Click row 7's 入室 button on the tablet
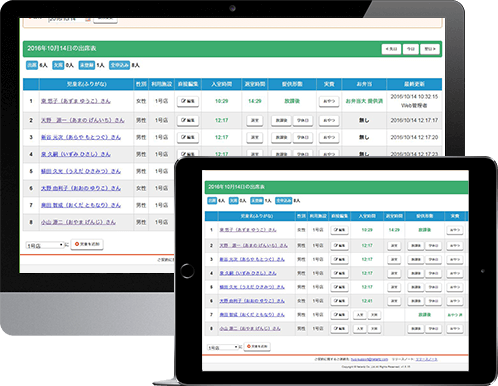Viewport: 498px width, 386px height. (360, 315)
